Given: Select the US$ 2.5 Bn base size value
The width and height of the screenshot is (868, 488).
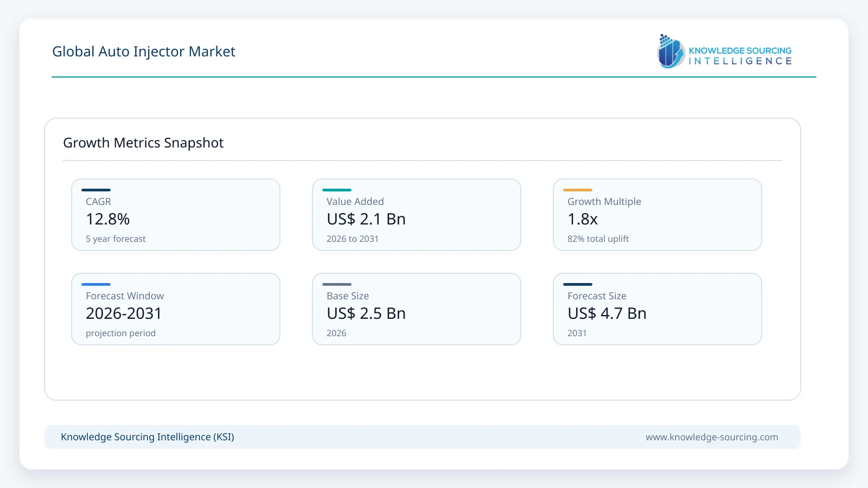Looking at the screenshot, I should 366,313.
